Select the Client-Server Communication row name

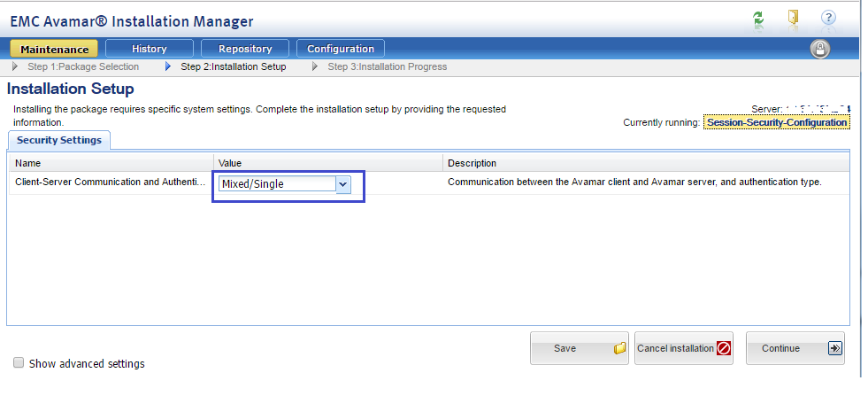coord(110,182)
